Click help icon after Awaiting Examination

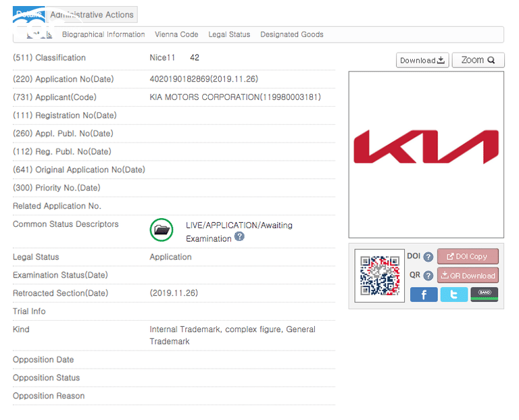239,238
